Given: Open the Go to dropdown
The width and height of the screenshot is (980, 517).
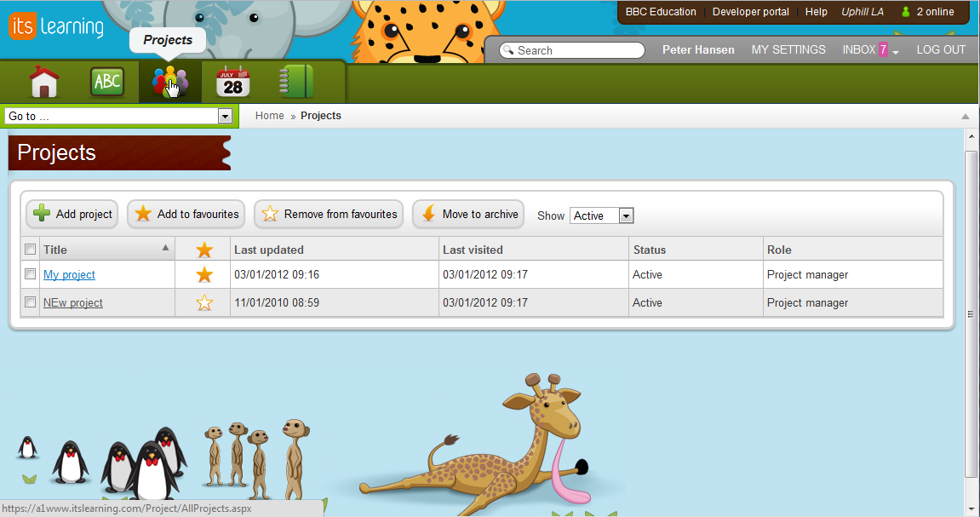Looking at the screenshot, I should (x=225, y=115).
